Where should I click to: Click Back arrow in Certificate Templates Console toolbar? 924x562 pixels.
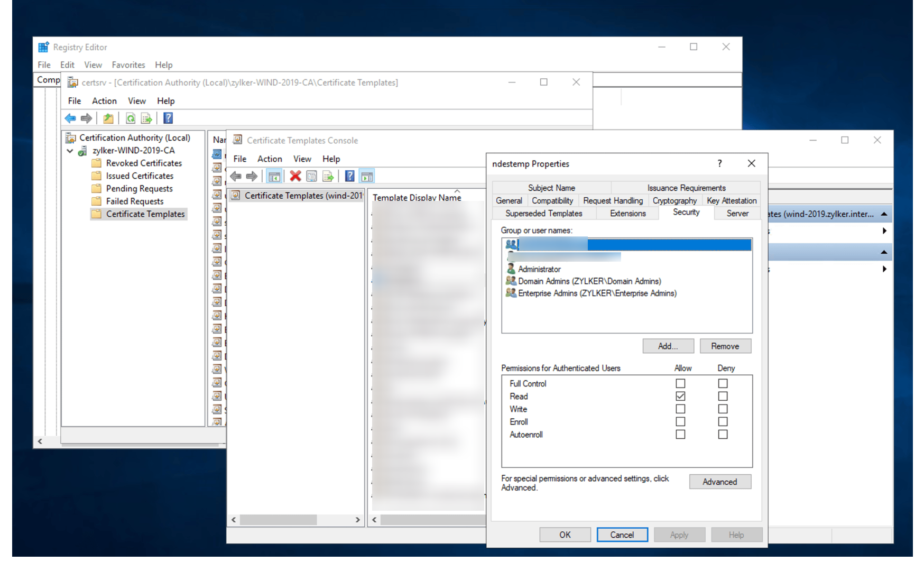coord(236,177)
